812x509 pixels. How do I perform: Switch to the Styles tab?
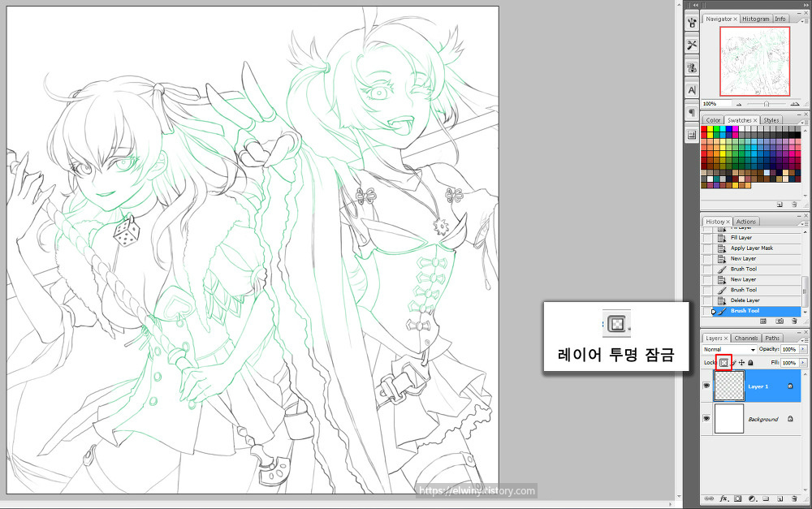[x=771, y=120]
